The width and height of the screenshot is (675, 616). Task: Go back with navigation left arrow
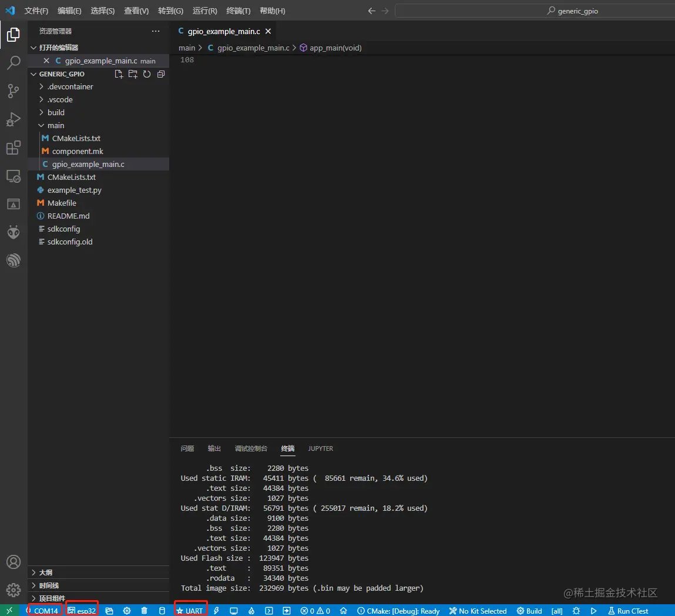(371, 11)
